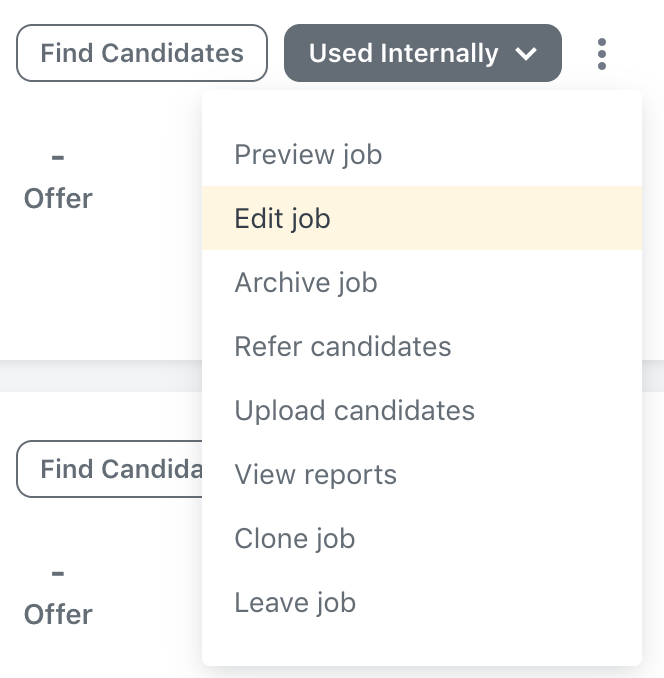Viewport: 664px width, 678px height.
Task: Click the dash count above lower Offer
Action: (x=58, y=573)
